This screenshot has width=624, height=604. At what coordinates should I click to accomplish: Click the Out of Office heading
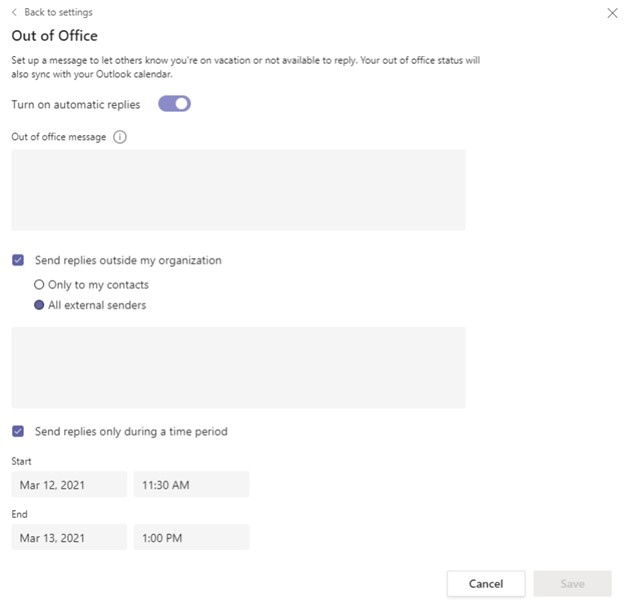pos(54,36)
